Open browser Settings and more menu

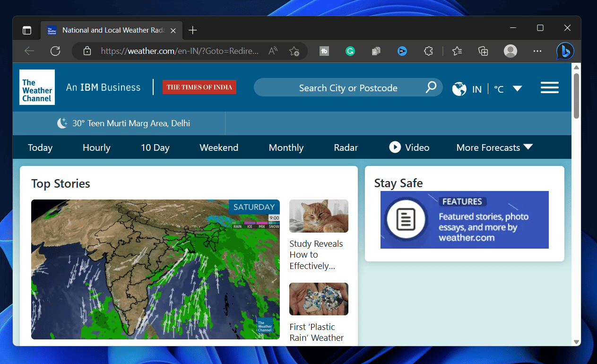point(537,51)
